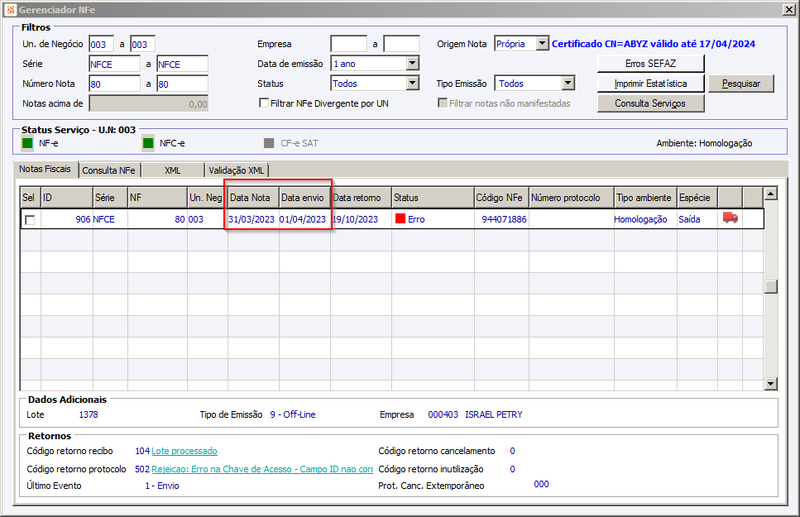
Task: Click the Data envio column header
Action: [x=305, y=198]
